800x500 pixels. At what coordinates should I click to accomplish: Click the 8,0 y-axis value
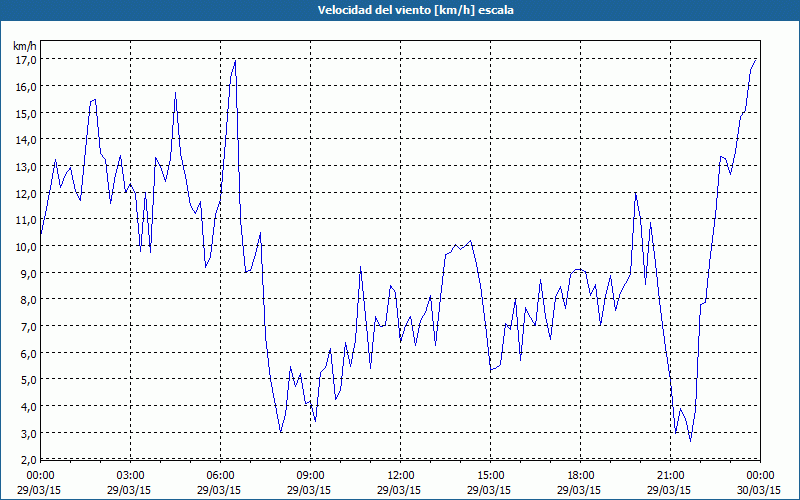[x=29, y=301]
